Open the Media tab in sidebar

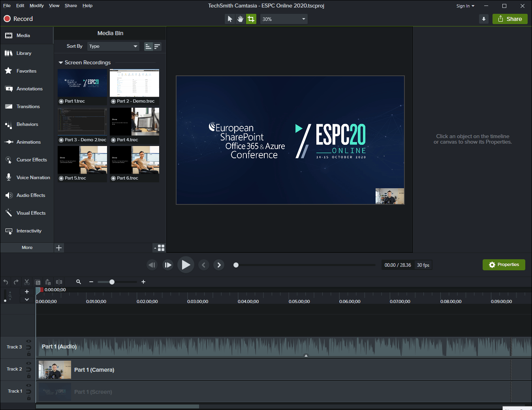point(27,36)
